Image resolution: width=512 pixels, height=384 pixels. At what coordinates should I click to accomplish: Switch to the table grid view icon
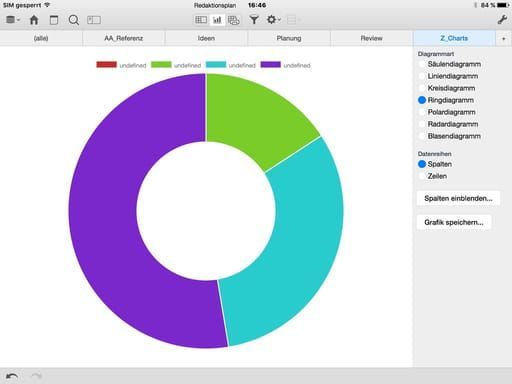tap(201, 20)
